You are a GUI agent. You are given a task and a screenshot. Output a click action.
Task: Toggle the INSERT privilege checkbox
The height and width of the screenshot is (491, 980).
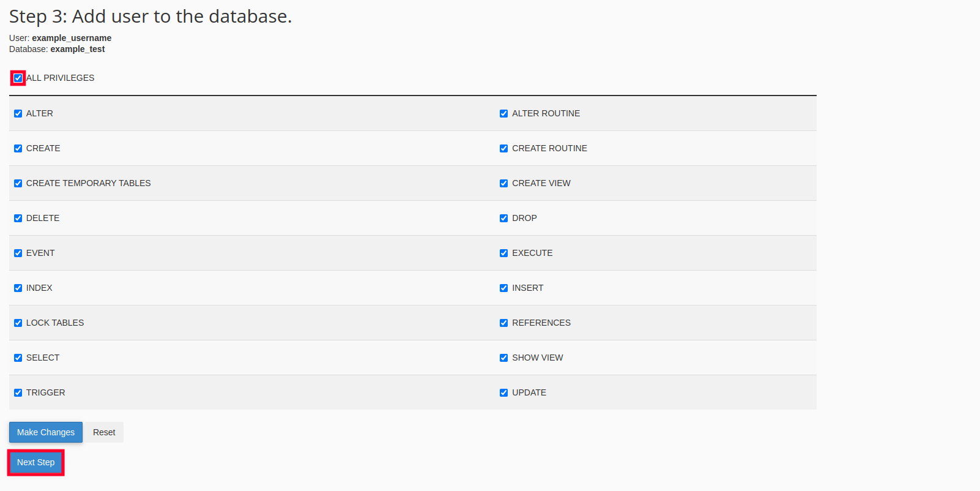[x=503, y=288]
